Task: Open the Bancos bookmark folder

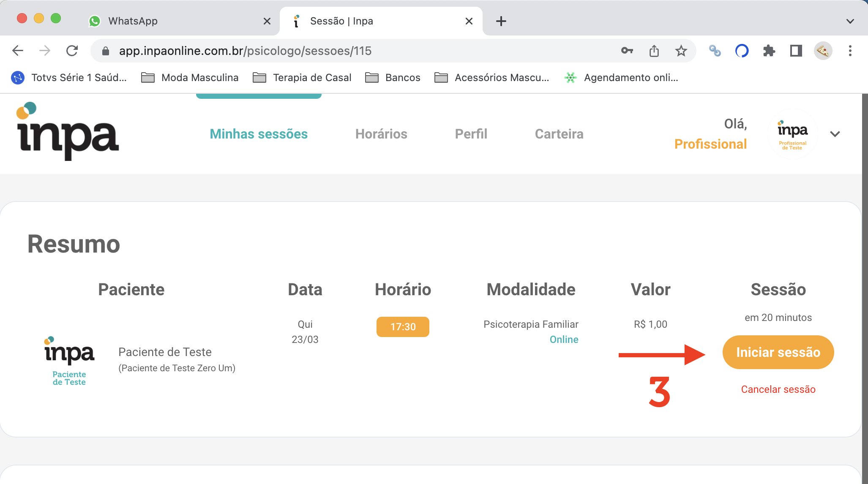Action: (x=393, y=78)
